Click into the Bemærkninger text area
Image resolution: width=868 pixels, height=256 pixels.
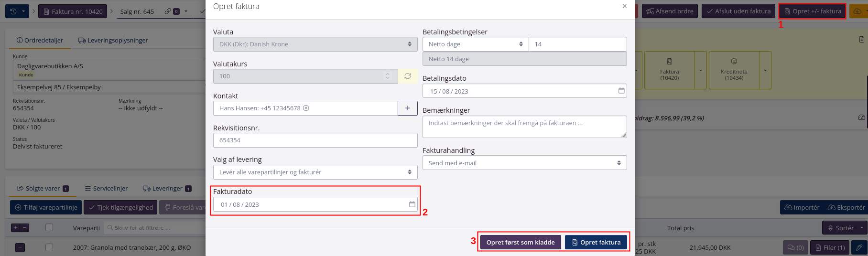524,127
